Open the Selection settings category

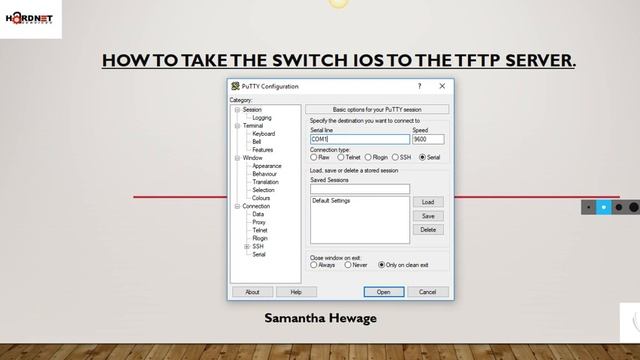263,190
